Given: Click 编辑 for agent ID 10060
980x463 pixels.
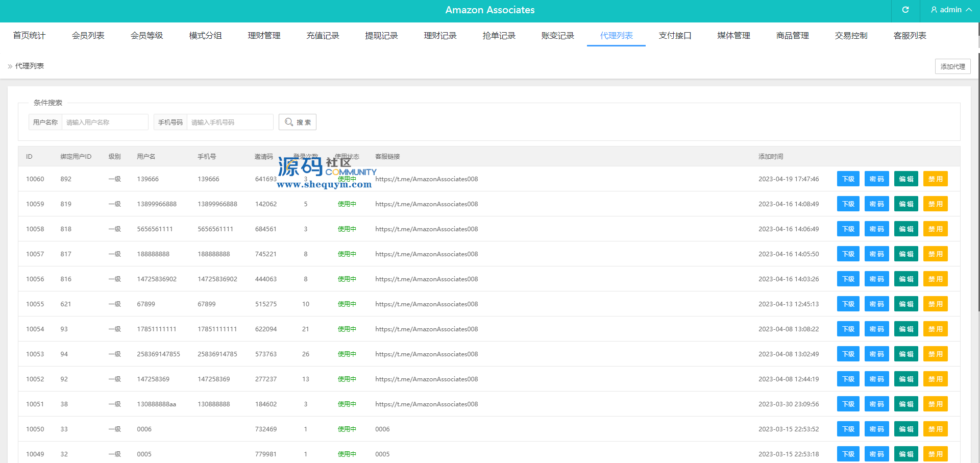Looking at the screenshot, I should (906, 179).
